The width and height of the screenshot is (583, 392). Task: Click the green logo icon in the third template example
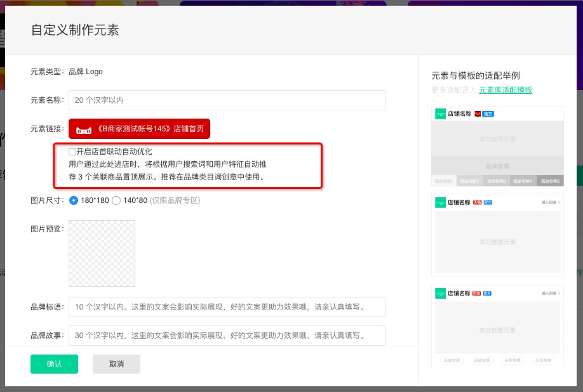pos(440,293)
